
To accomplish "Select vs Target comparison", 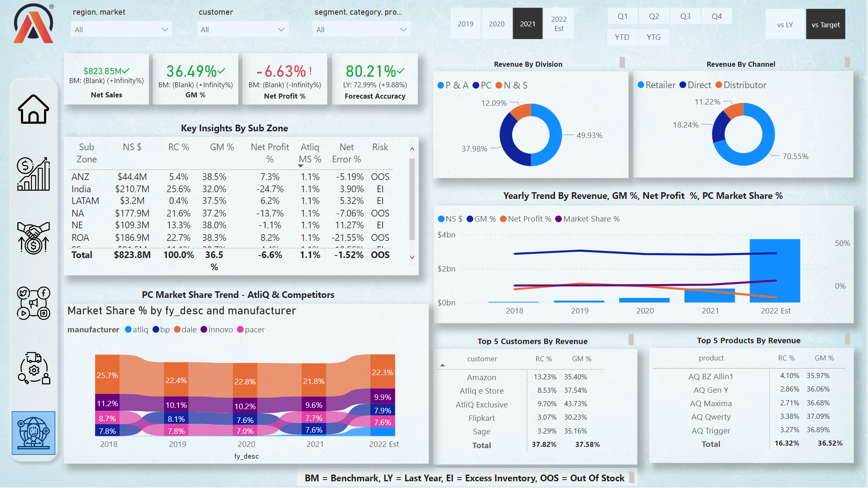I will (825, 25).
